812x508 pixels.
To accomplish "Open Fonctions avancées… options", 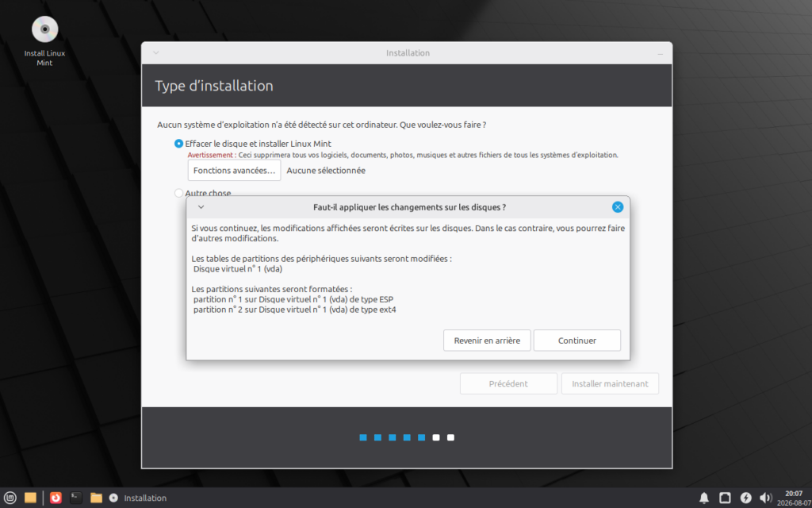I will coord(234,171).
